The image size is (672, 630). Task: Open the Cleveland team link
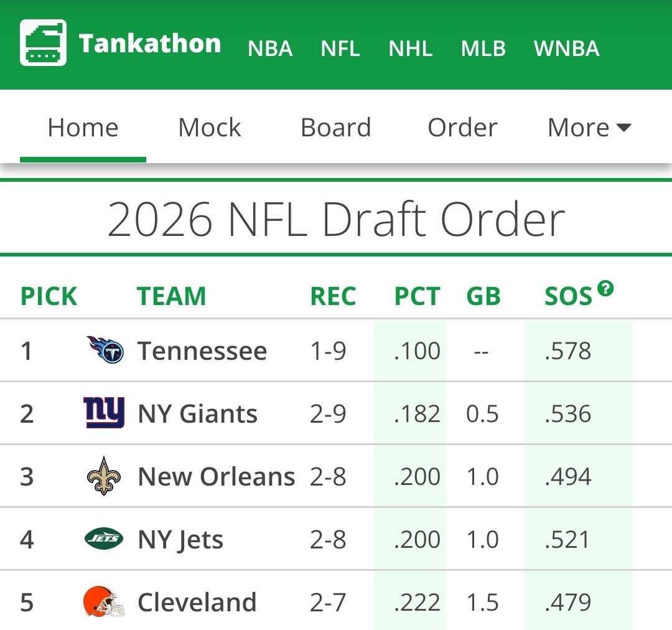(x=197, y=603)
